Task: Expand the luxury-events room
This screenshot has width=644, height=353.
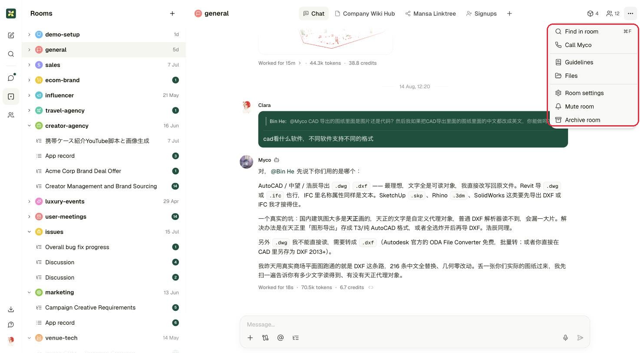Action: pyautogui.click(x=29, y=201)
